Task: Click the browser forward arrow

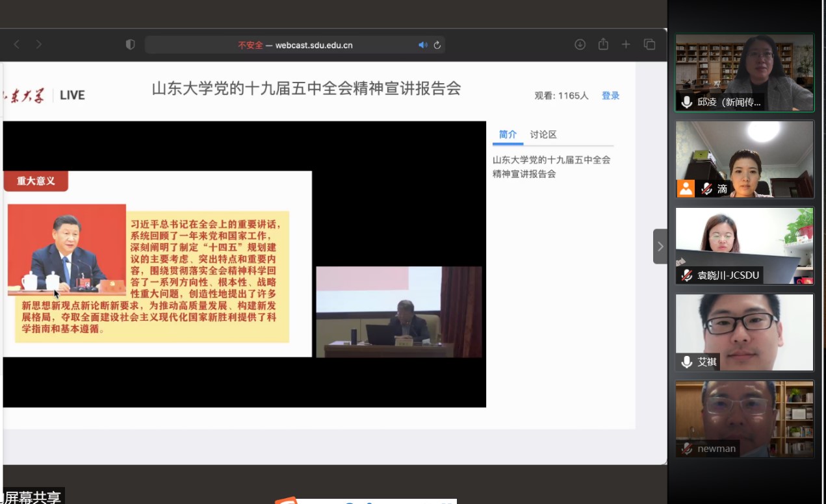Action: tap(39, 44)
